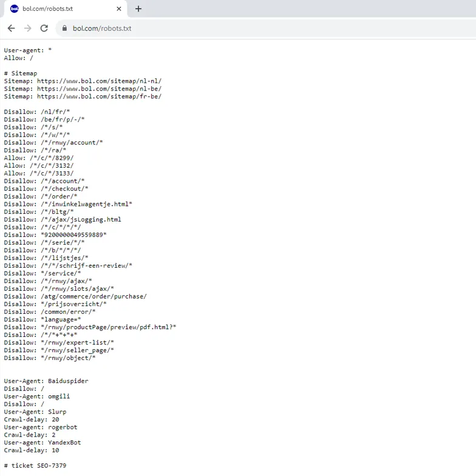Close the bol.com/robots.txt tab
476x476 pixels.
[119, 8]
